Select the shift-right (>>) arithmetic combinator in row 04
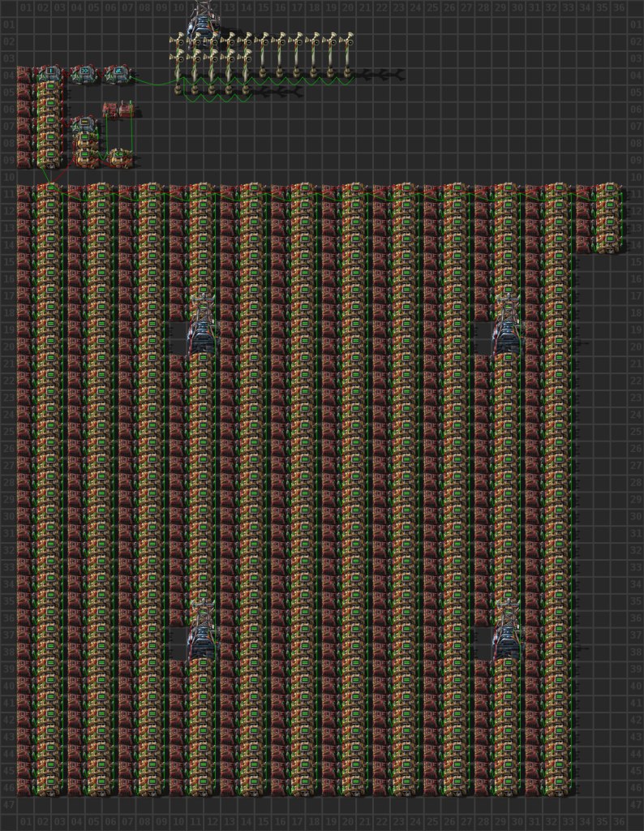Screen dimensions: 644x831 84,75
